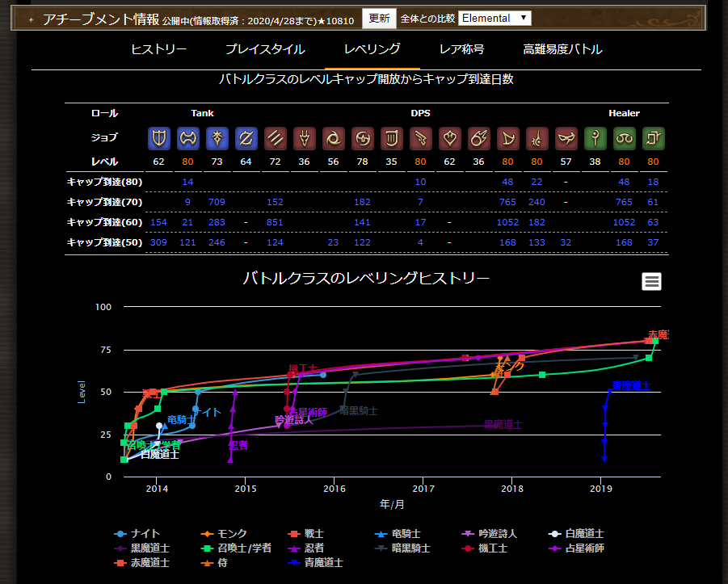The width and height of the screenshot is (728, 584).
Task: Hide the 戦士 series via legend
Action: coord(306,534)
